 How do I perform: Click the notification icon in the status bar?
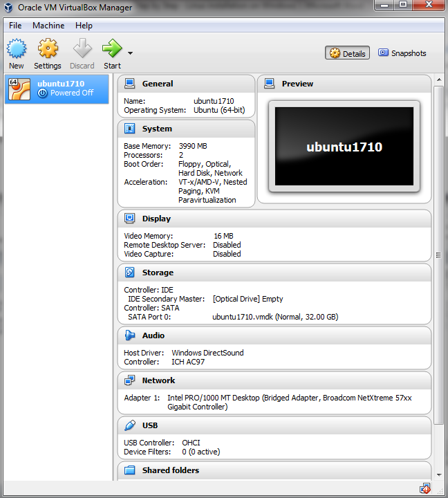pyautogui.click(x=424, y=488)
